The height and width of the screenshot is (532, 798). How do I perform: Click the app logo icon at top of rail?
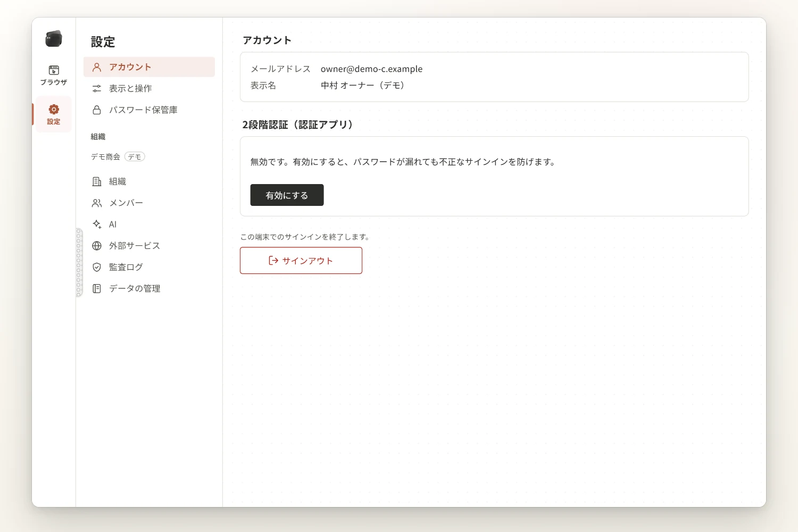[x=54, y=39]
